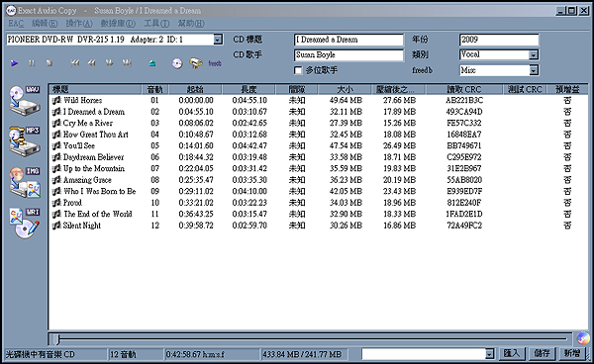Screen dimensions: 594x364
Task: Click the Play button
Action: click(x=14, y=63)
